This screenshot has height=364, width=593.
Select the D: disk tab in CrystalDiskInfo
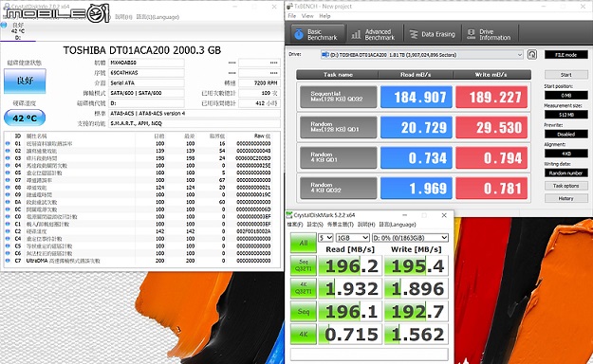pos(18,31)
